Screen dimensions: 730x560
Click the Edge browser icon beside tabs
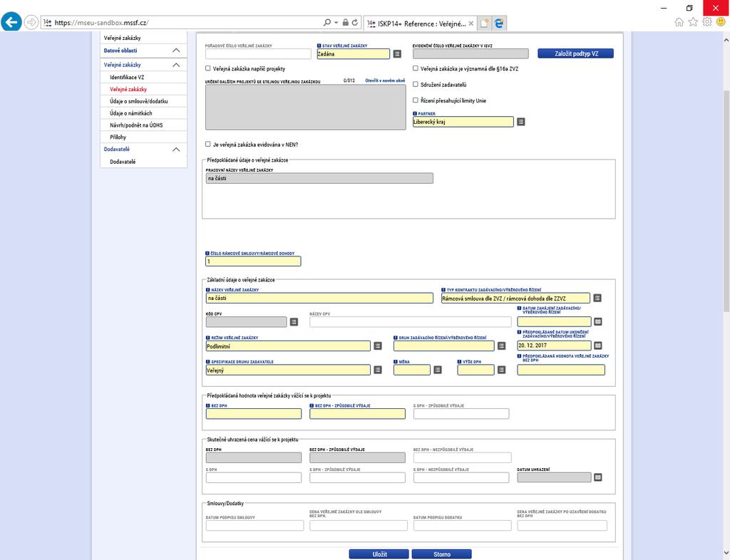[499, 24]
